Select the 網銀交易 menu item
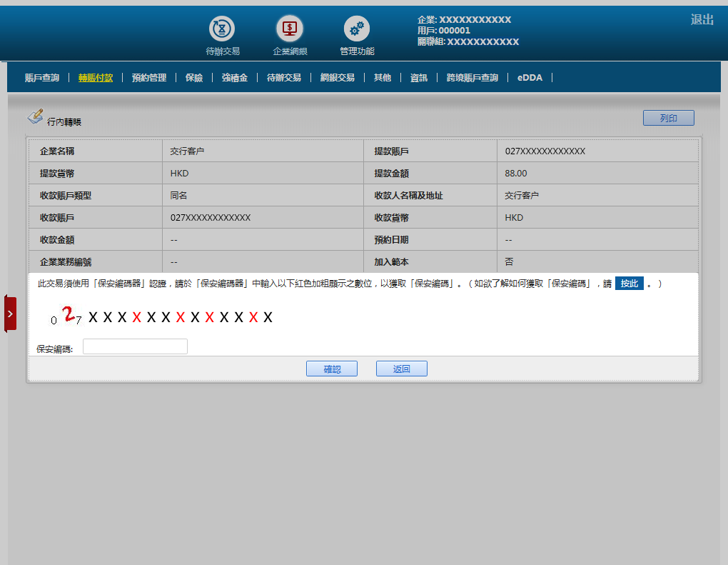Viewport: 728px width, 565px height. 338,78
